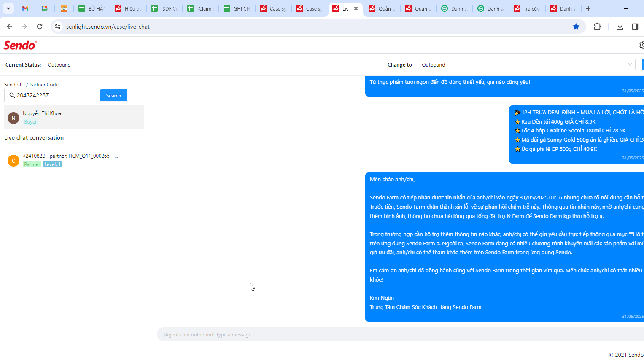Switch to the Tra cứu tab
This screenshot has width=644, height=360.
[x=527, y=8]
